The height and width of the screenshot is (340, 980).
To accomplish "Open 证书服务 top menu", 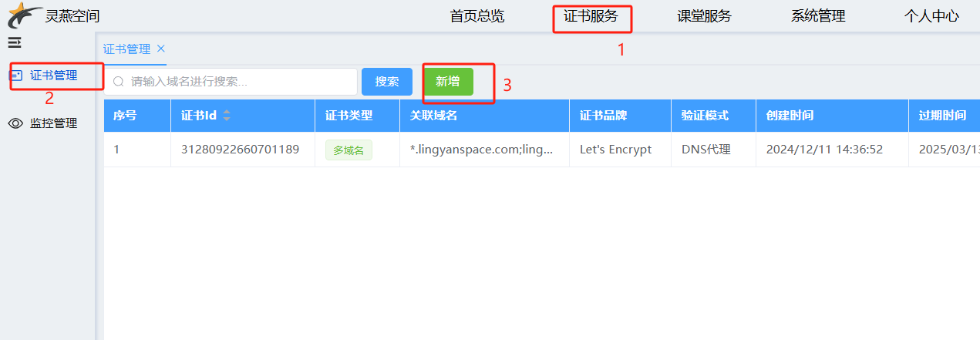I will [x=591, y=16].
